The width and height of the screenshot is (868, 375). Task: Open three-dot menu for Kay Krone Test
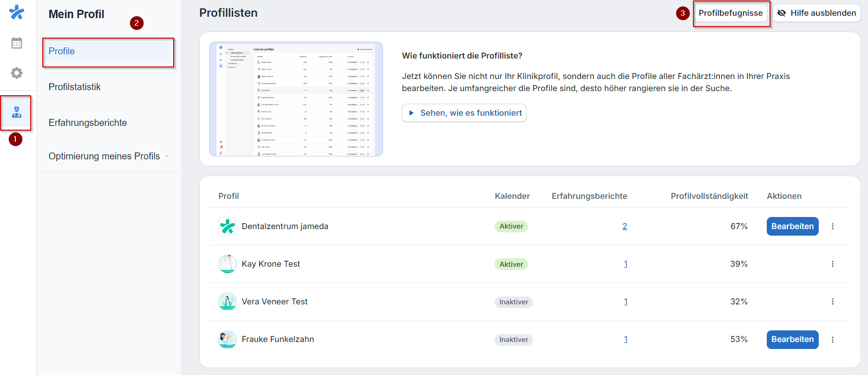pos(832,264)
